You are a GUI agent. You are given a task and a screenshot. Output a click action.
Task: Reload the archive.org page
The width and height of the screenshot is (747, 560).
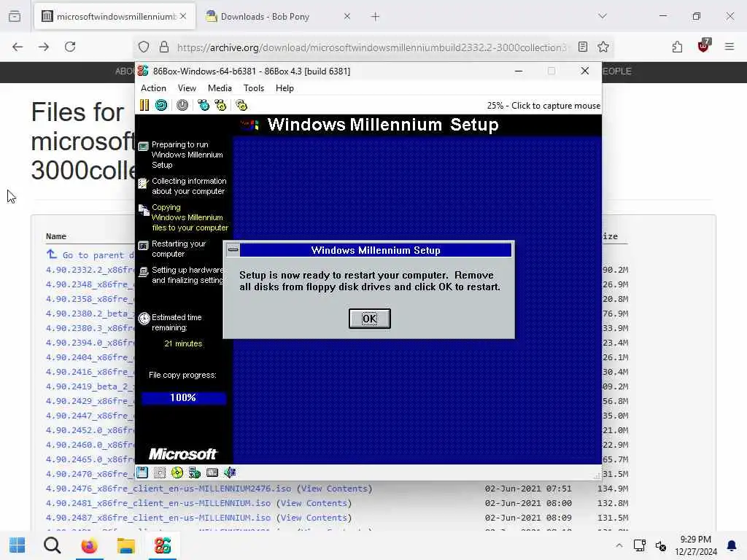(70, 47)
